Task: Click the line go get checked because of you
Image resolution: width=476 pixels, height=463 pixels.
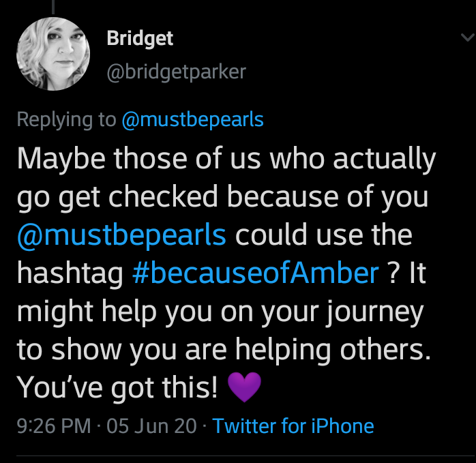Action: coord(222,198)
